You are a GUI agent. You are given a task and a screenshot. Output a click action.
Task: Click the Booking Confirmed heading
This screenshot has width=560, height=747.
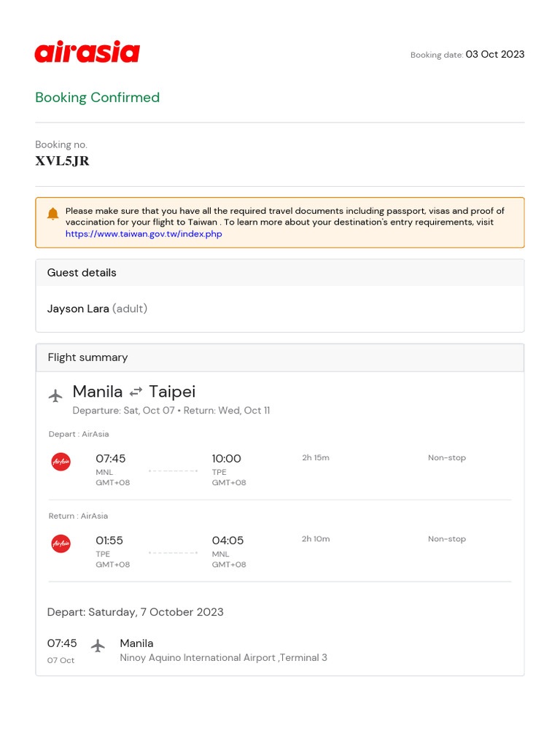tap(98, 97)
